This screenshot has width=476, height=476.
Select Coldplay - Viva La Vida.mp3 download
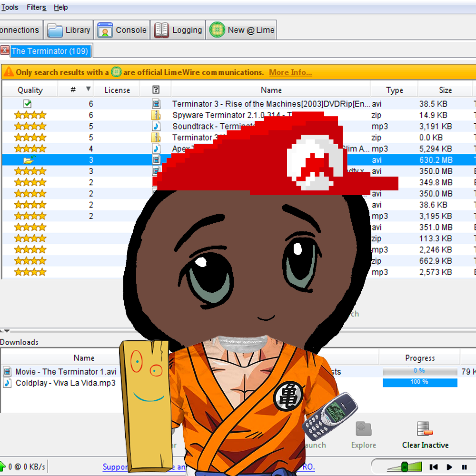pos(66,383)
